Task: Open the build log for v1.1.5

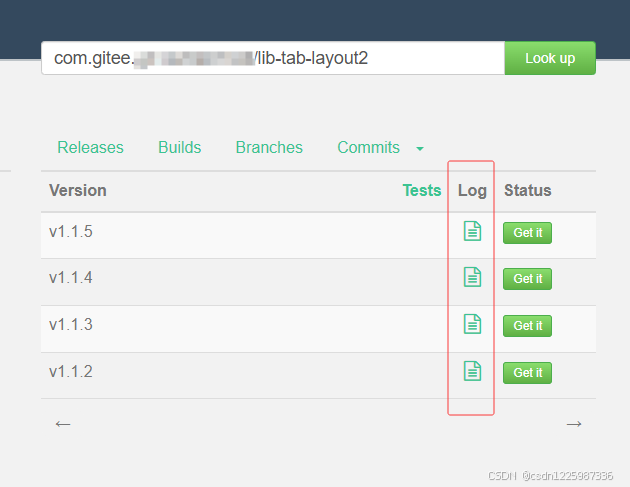Action: [472, 231]
